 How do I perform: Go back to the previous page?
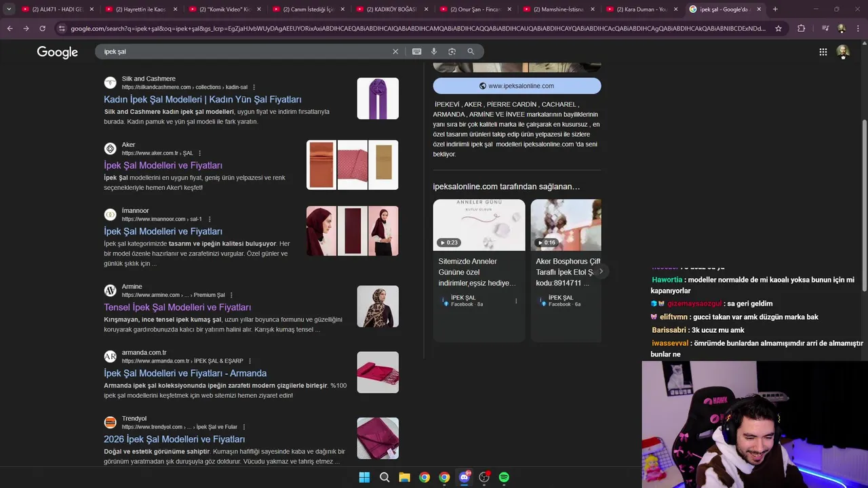click(x=9, y=28)
